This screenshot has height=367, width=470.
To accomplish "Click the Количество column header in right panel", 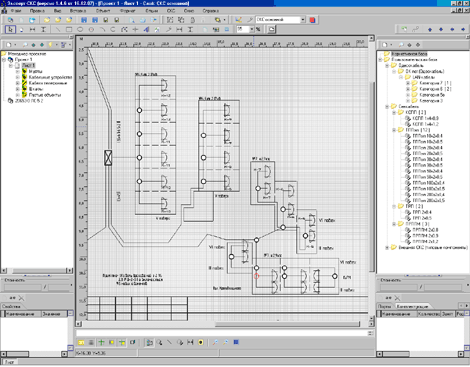I will pyautogui.click(x=429, y=314).
